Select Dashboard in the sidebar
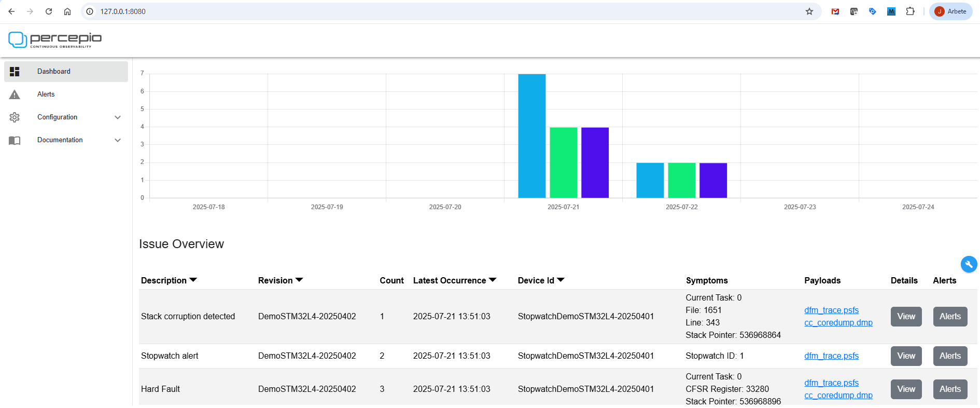This screenshot has height=408, width=980. pyautogui.click(x=54, y=72)
